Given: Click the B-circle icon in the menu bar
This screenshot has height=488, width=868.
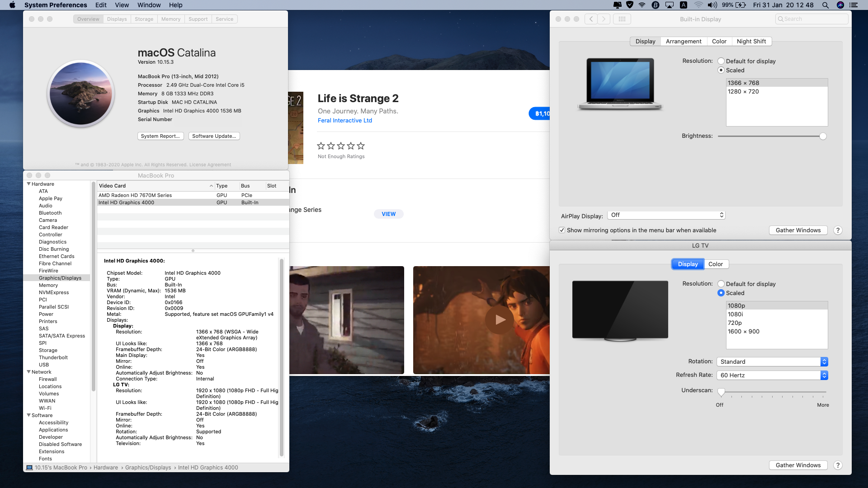Looking at the screenshot, I should (656, 5).
